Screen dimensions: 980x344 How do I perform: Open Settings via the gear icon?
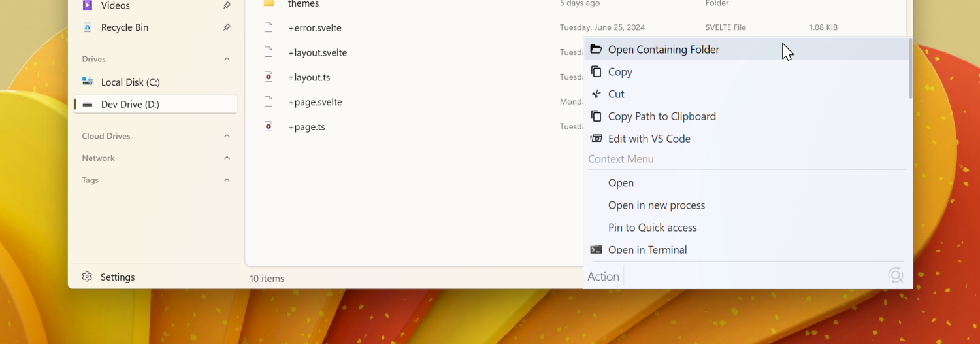tap(87, 277)
